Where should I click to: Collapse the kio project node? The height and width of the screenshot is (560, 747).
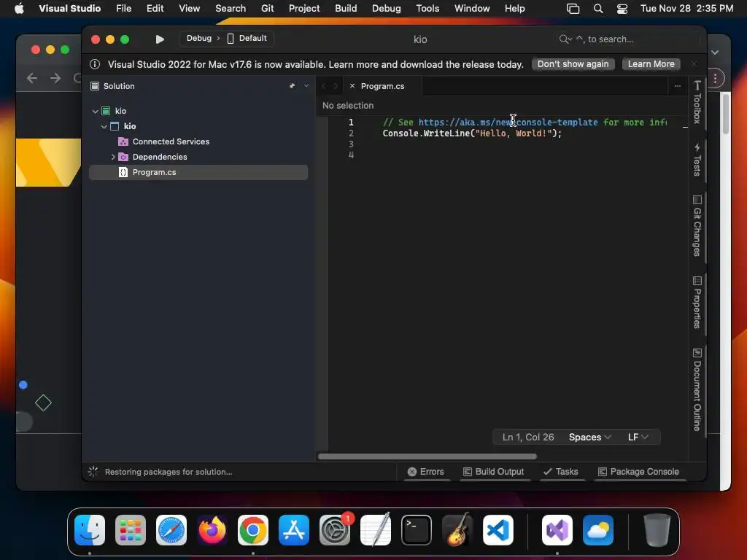point(104,126)
